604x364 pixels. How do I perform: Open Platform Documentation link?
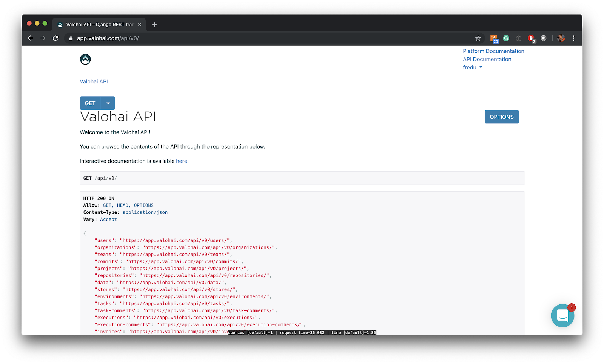(x=493, y=51)
